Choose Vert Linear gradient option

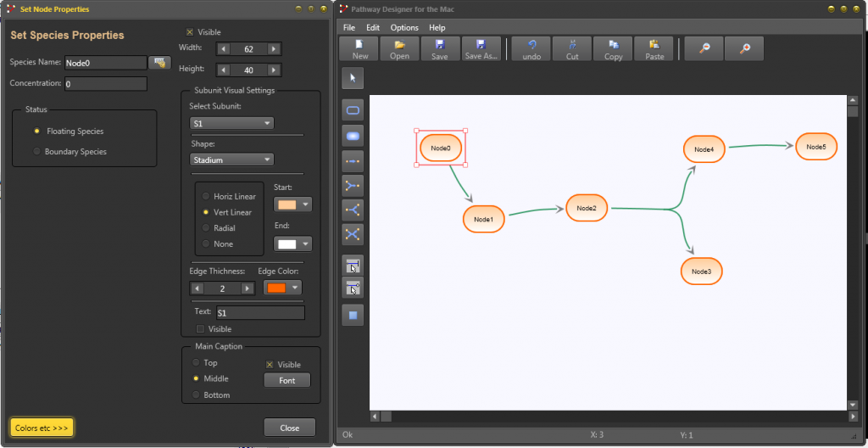pos(206,212)
